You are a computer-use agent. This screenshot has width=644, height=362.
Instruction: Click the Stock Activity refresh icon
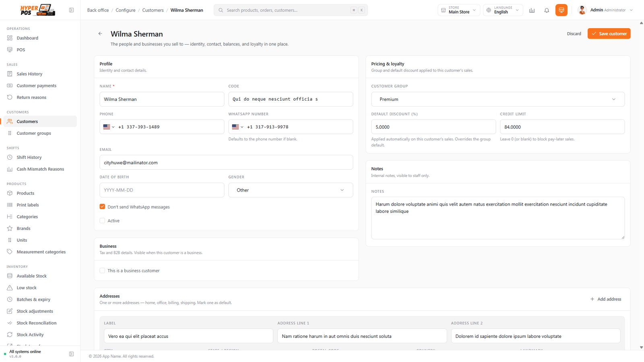click(10, 335)
